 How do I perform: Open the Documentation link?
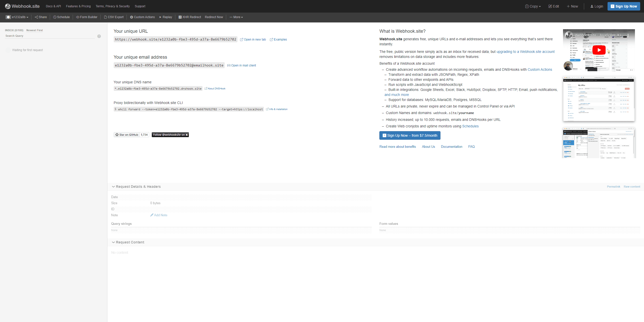pos(451,147)
